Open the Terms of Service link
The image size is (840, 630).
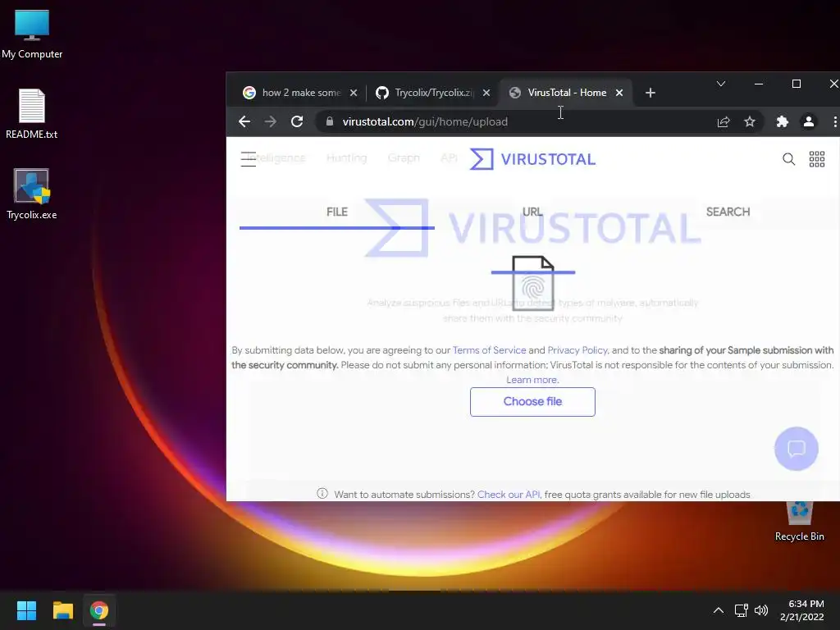tap(490, 350)
